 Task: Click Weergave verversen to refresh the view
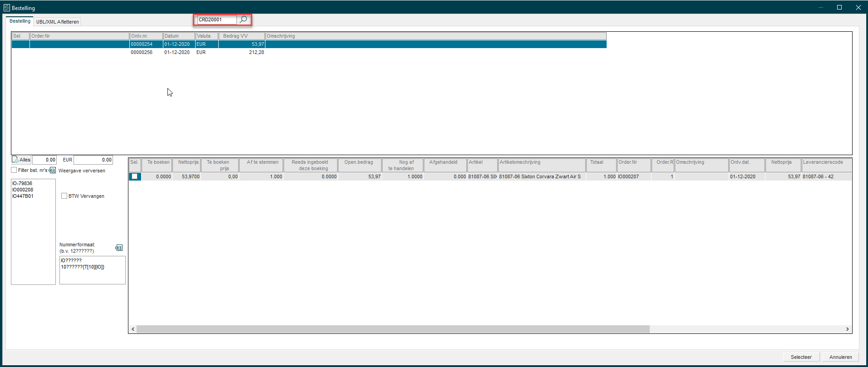click(82, 171)
